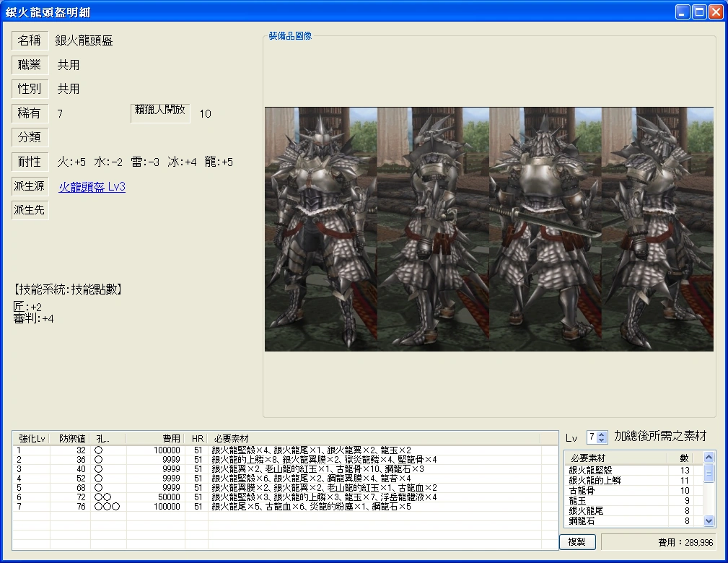Click materials text with 炎龍的粉塵×1
Viewport: 728px width, 563px height.
(x=311, y=506)
